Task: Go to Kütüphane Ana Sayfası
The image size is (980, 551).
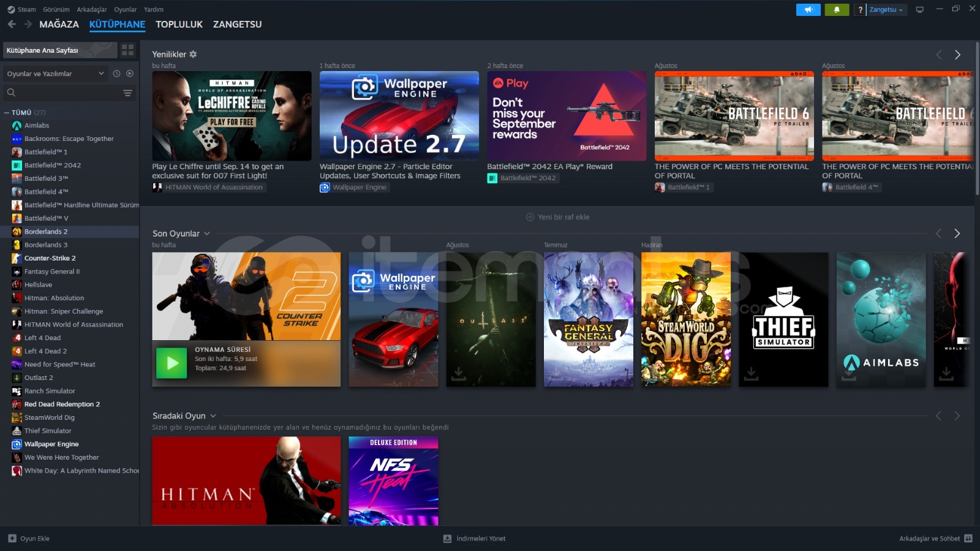Action: (60, 50)
